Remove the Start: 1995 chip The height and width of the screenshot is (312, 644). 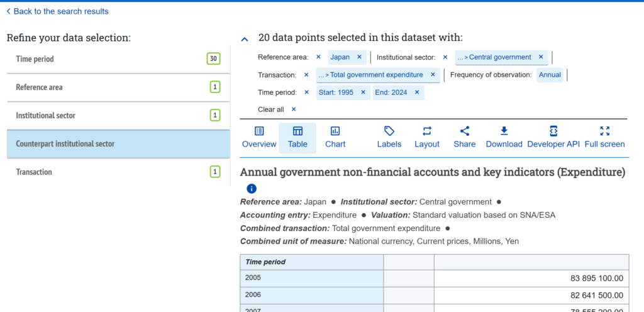click(362, 92)
